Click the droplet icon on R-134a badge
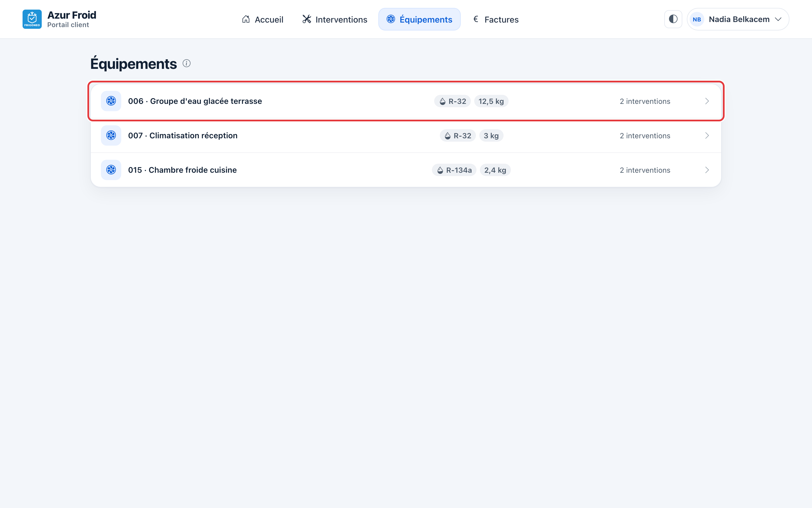Screen dimensions: 812x508 440,170
